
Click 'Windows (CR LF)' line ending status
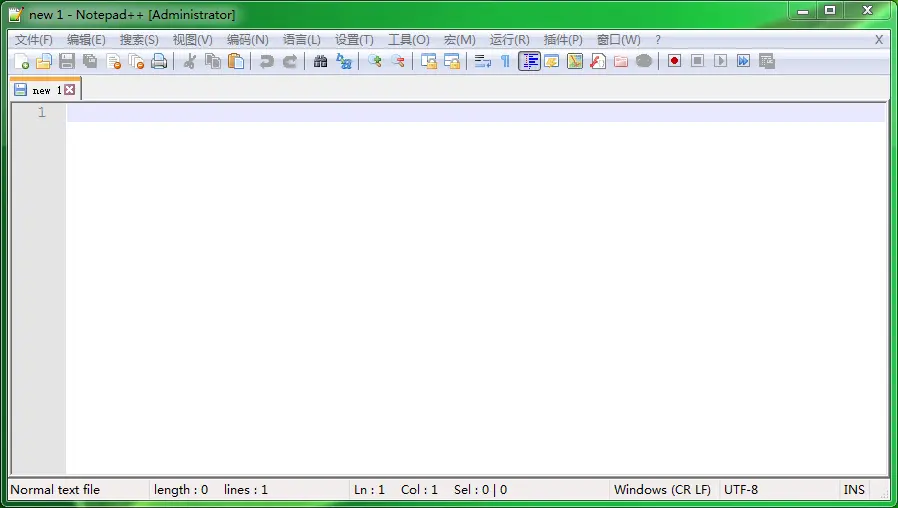point(662,490)
